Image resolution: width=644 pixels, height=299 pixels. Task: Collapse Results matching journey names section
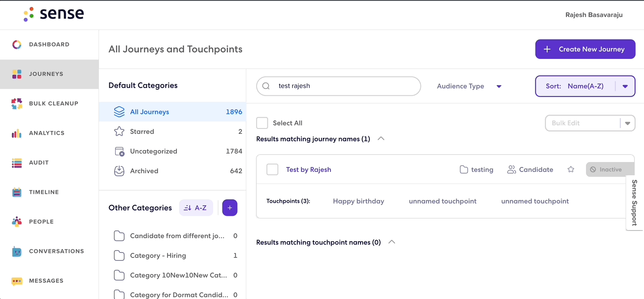click(381, 139)
